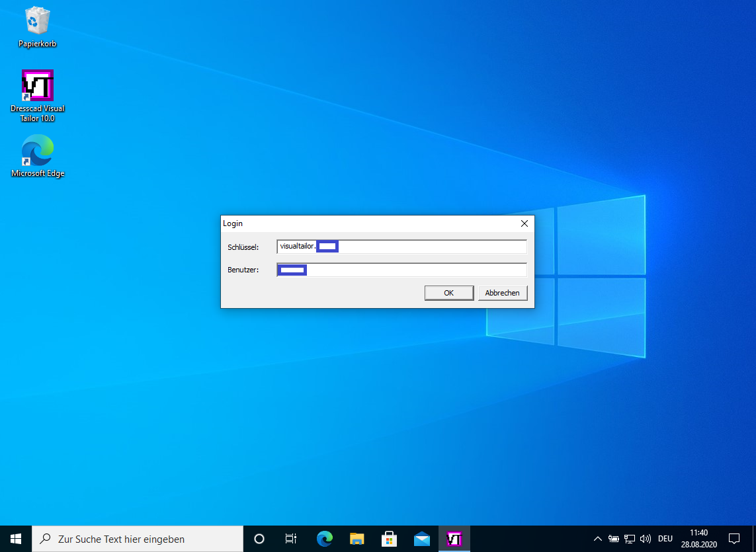Open File Explorer from the taskbar

pyautogui.click(x=357, y=539)
